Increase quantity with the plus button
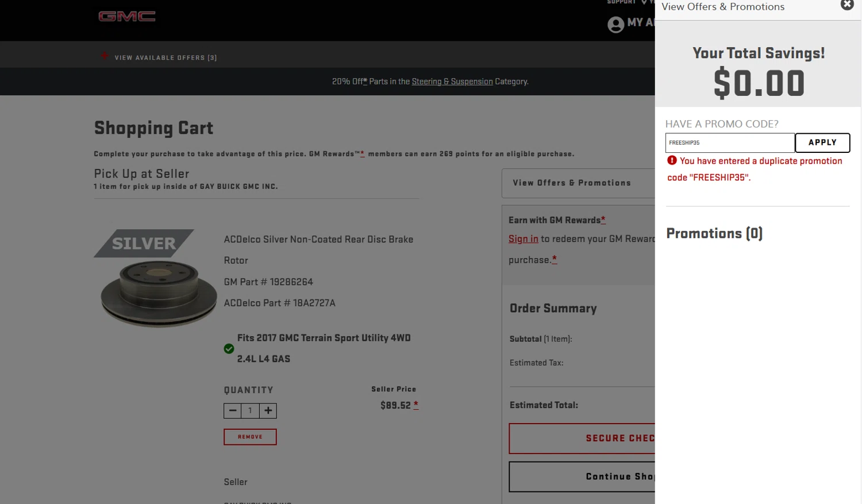This screenshot has width=862, height=504. pyautogui.click(x=268, y=410)
